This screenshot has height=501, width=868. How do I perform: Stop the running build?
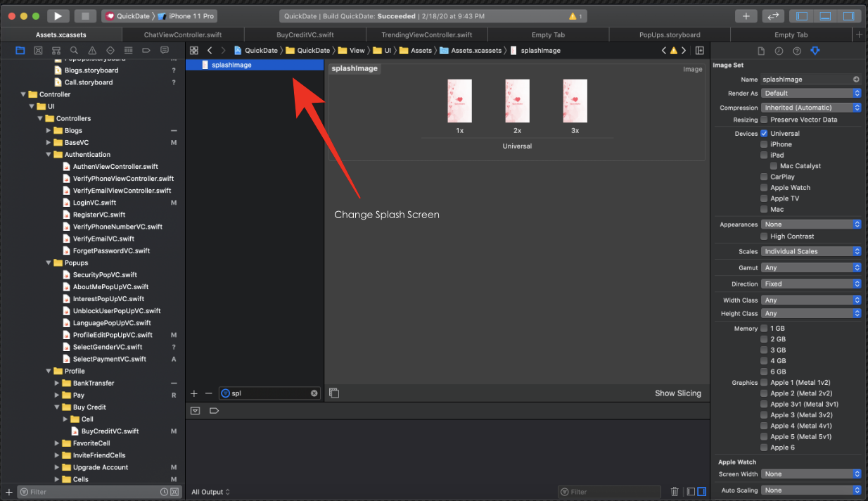click(x=85, y=15)
